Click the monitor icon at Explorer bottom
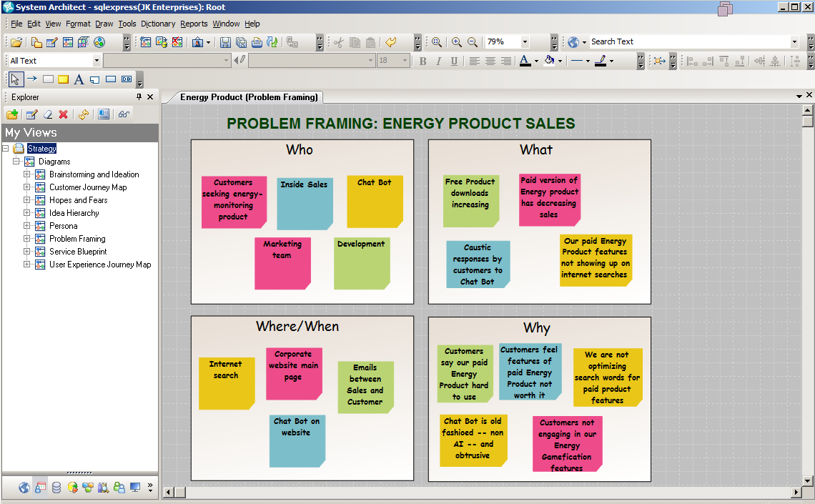The height and width of the screenshot is (504, 815). pyautogui.click(x=135, y=488)
